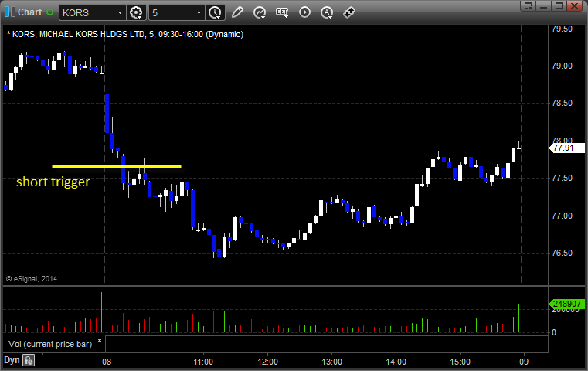588x371 pixels.
Task: Select the pencil drawing tool
Action: pos(237,12)
